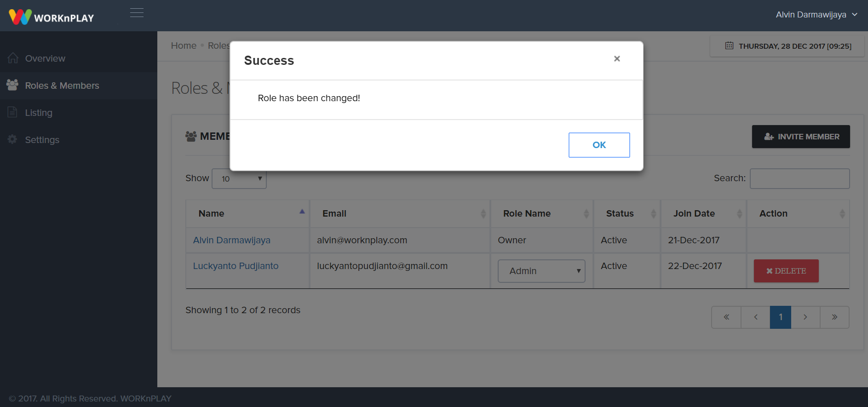
Task: Focus the Search input field
Action: (x=799, y=178)
